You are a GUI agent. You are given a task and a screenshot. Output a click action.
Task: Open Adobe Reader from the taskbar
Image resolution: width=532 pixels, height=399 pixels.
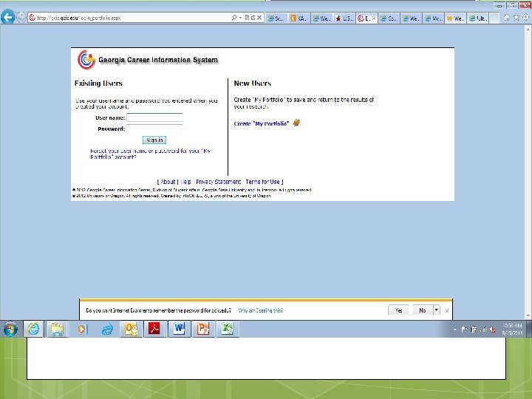pyautogui.click(x=154, y=329)
